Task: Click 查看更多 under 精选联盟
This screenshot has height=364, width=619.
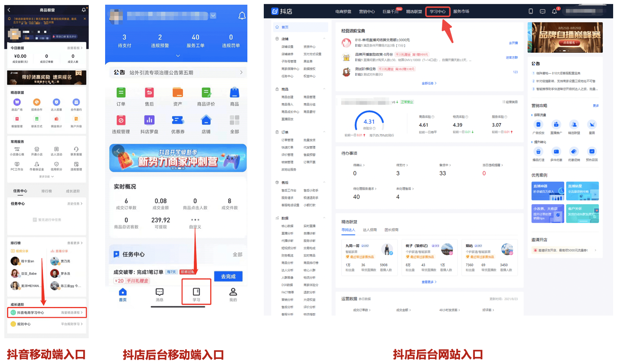Action: coord(429,282)
